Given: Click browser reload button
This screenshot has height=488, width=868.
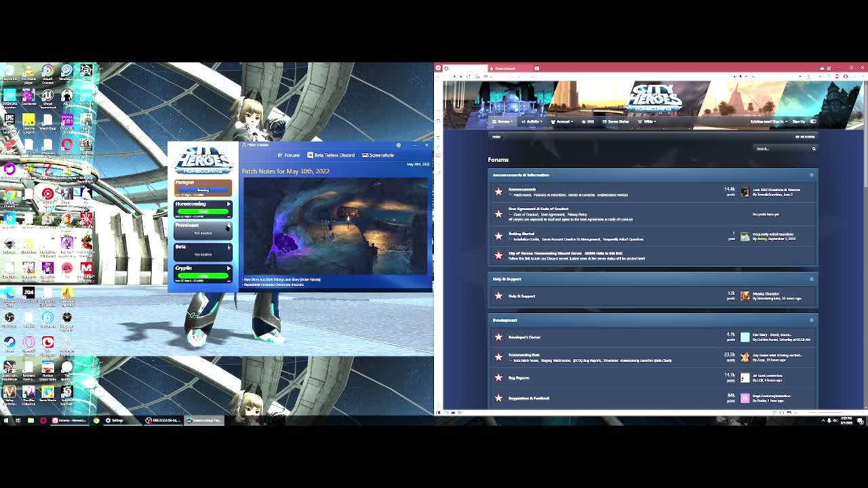Looking at the screenshot, I should (469, 77).
